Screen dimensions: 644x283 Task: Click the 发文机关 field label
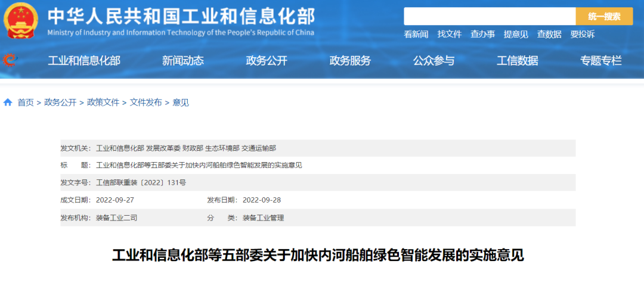[x=76, y=148]
